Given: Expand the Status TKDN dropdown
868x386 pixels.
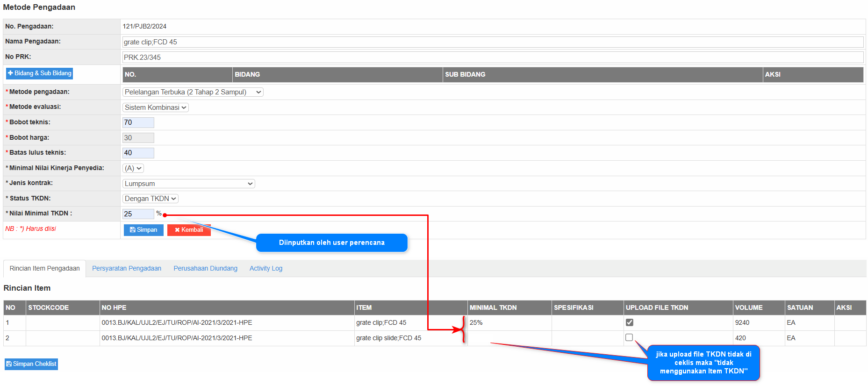Looking at the screenshot, I should [x=150, y=199].
